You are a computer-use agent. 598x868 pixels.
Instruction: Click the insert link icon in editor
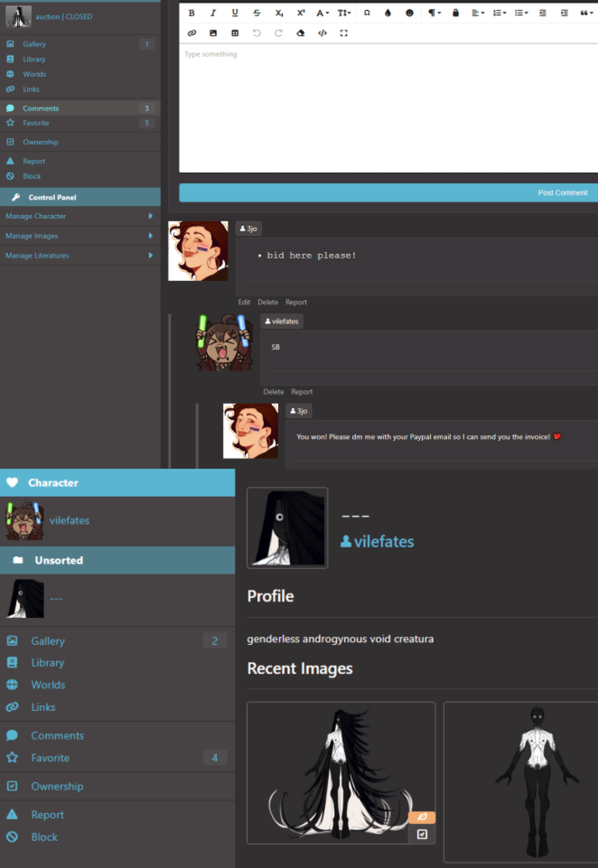click(x=192, y=33)
